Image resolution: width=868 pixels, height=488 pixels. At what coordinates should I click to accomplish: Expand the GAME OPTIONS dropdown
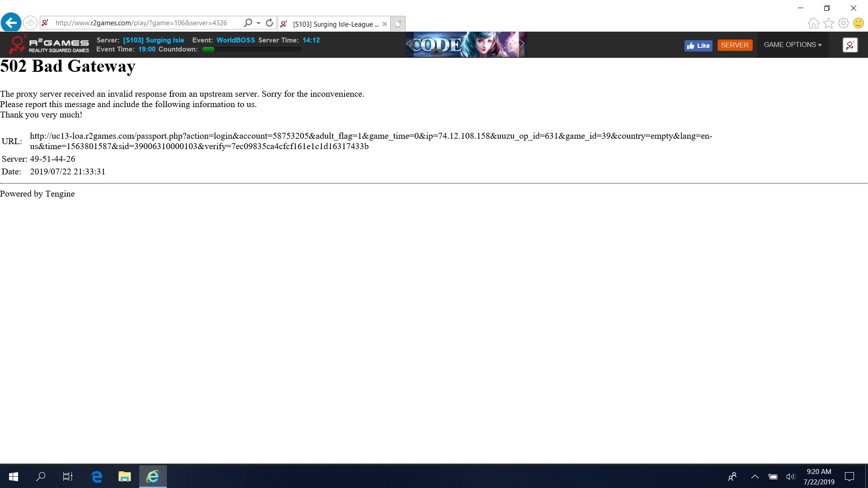click(x=793, y=45)
